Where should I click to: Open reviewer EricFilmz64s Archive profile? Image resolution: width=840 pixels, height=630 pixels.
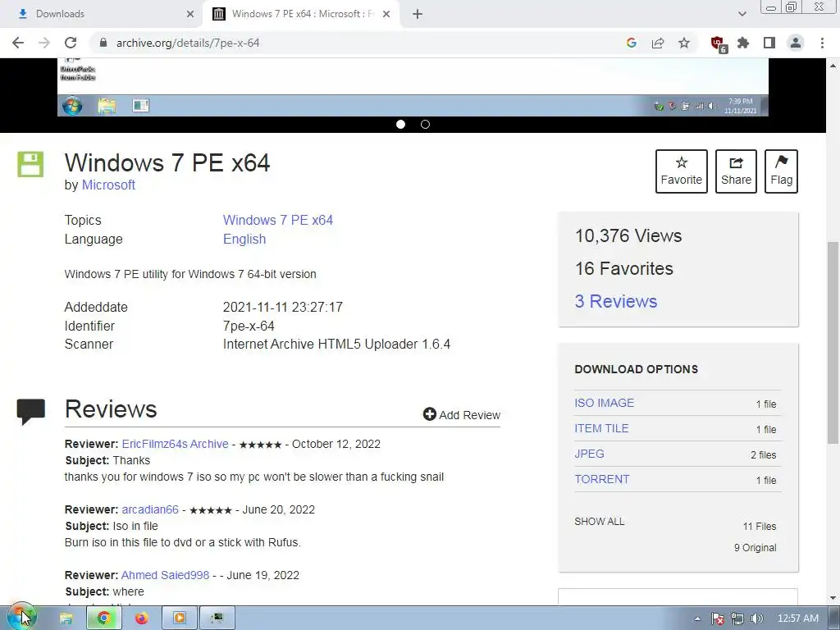click(176, 444)
